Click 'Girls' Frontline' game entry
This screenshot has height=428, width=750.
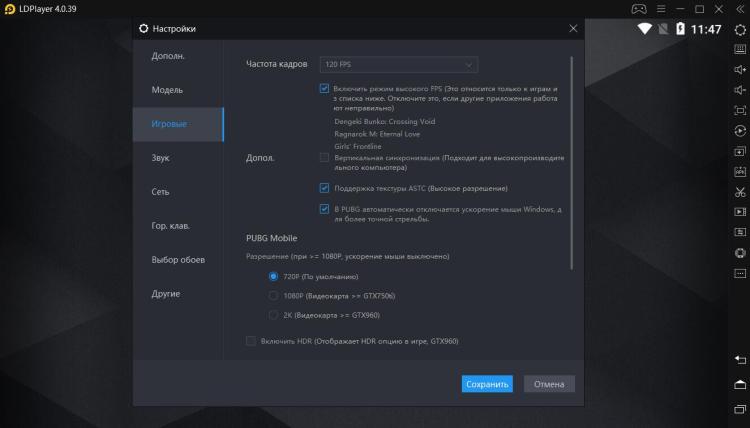(x=358, y=146)
